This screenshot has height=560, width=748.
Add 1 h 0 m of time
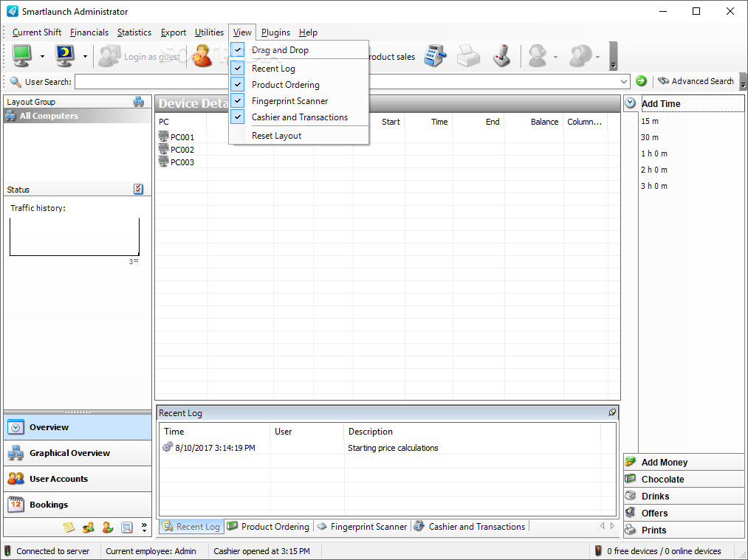654,153
